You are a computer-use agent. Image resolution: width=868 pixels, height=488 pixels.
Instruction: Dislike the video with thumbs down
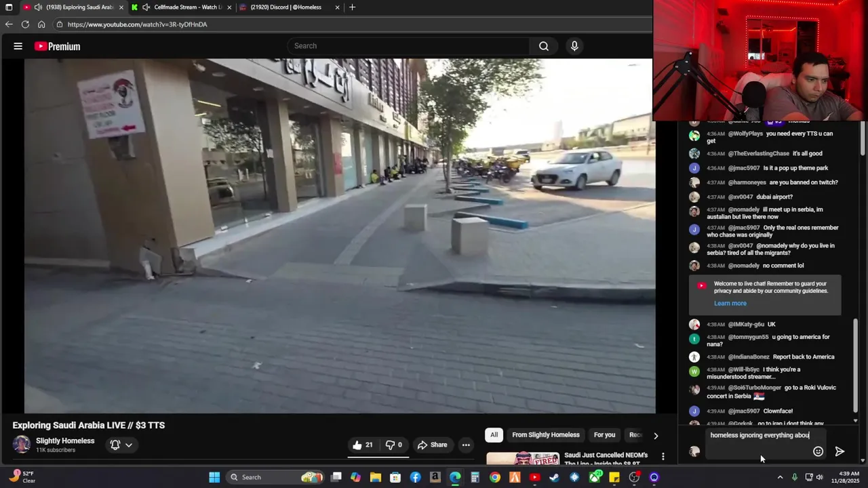[394, 445]
